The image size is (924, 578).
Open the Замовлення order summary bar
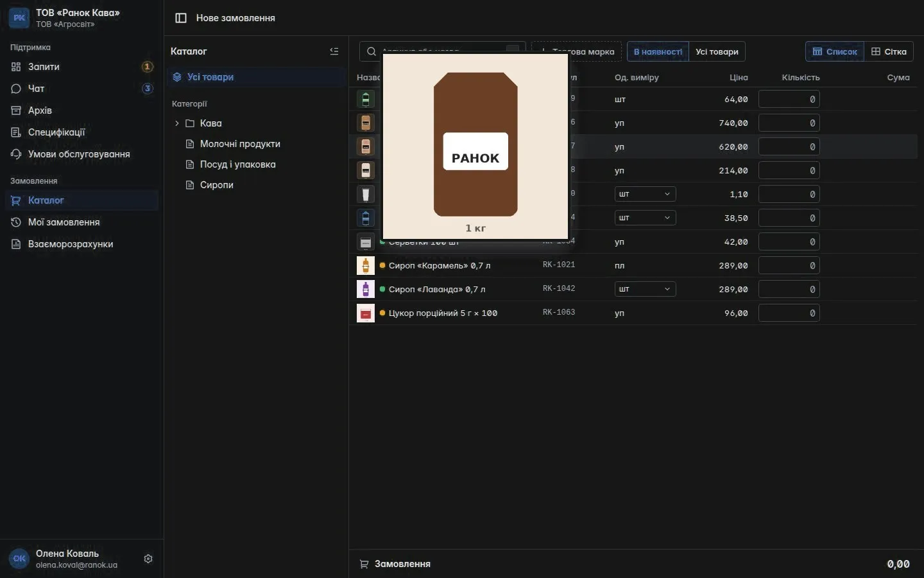pyautogui.click(x=636, y=564)
